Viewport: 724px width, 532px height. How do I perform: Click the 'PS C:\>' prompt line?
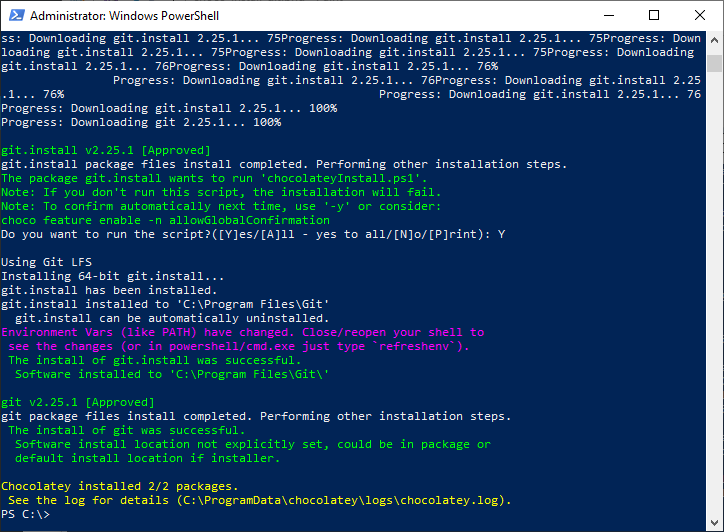[x=25, y=514]
